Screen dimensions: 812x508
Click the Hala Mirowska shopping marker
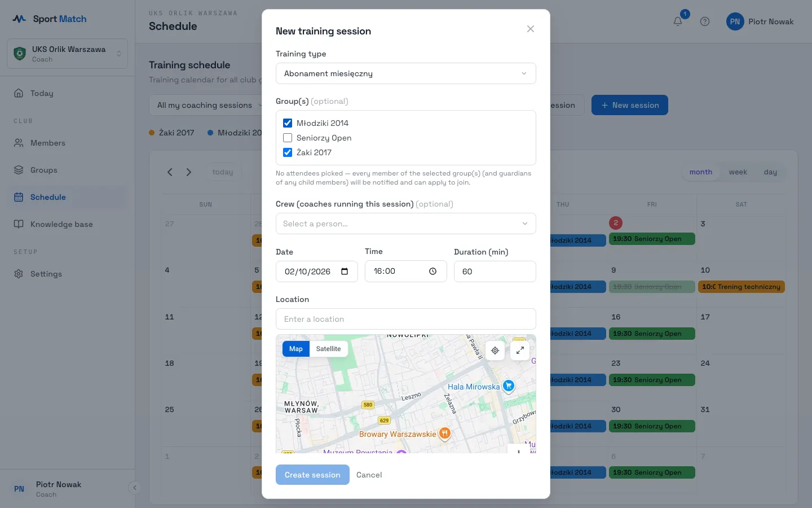point(509,386)
